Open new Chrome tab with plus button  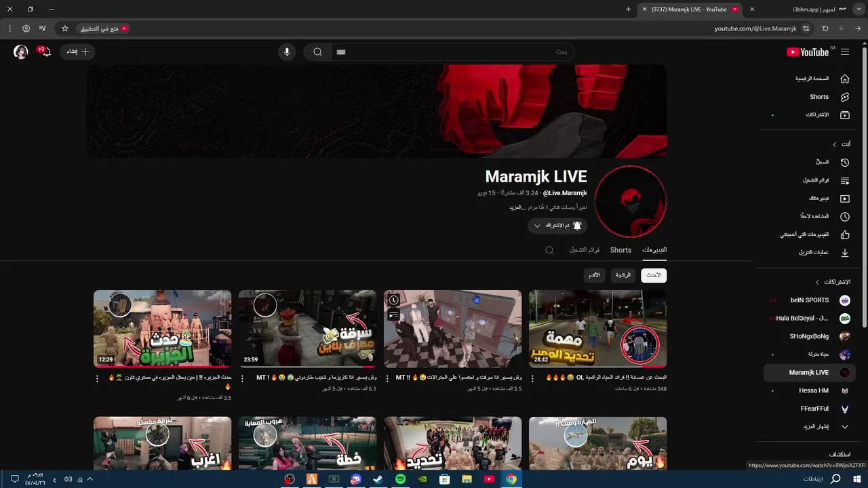click(x=628, y=9)
